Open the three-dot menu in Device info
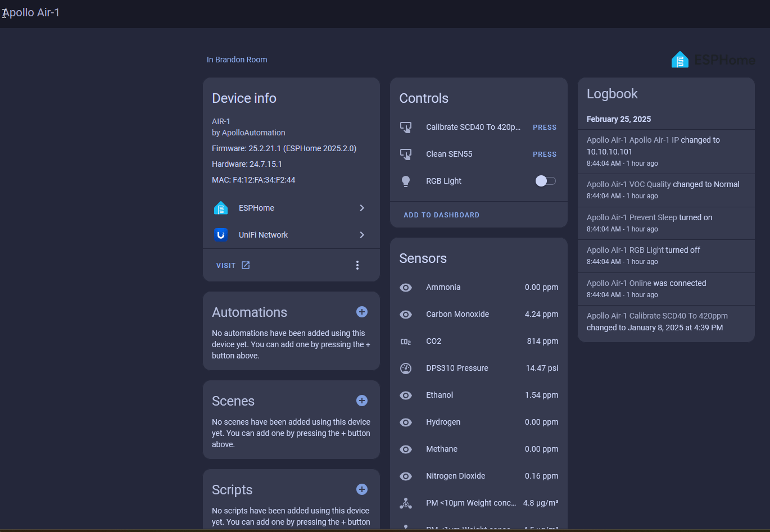Screen dimensions: 770x532 coord(357,265)
